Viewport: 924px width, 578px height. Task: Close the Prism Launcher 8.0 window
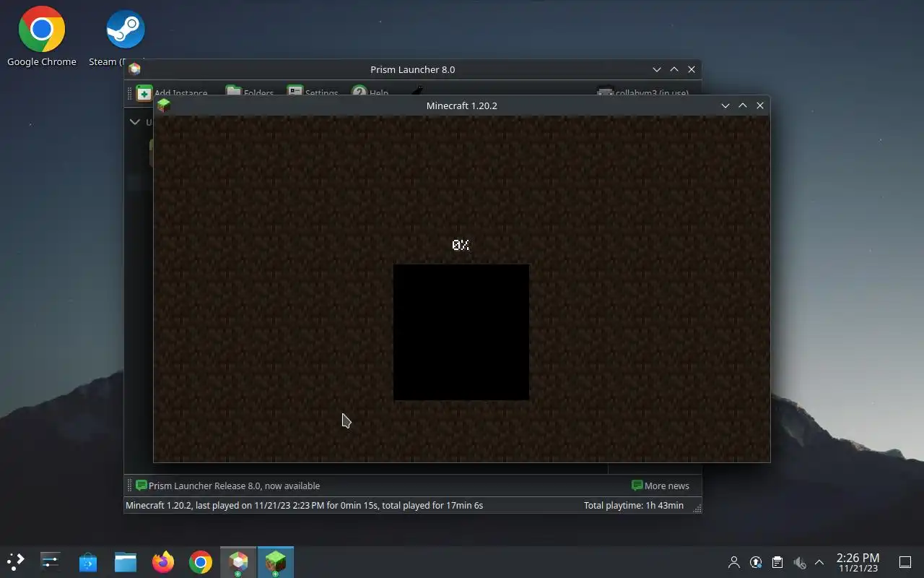(692, 69)
